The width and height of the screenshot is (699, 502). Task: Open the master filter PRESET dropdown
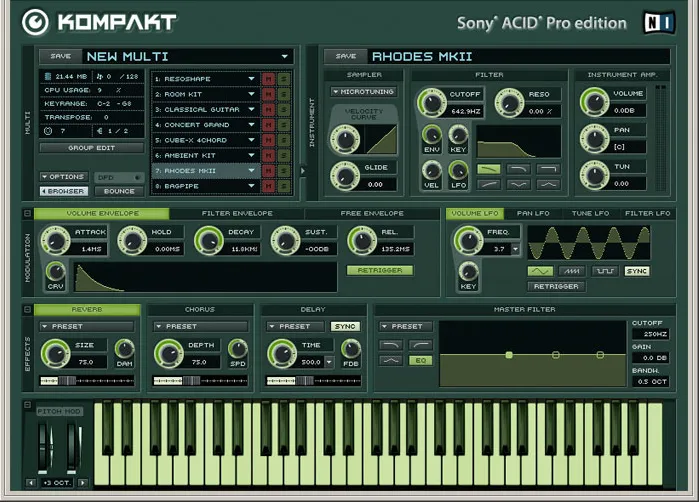(x=406, y=326)
